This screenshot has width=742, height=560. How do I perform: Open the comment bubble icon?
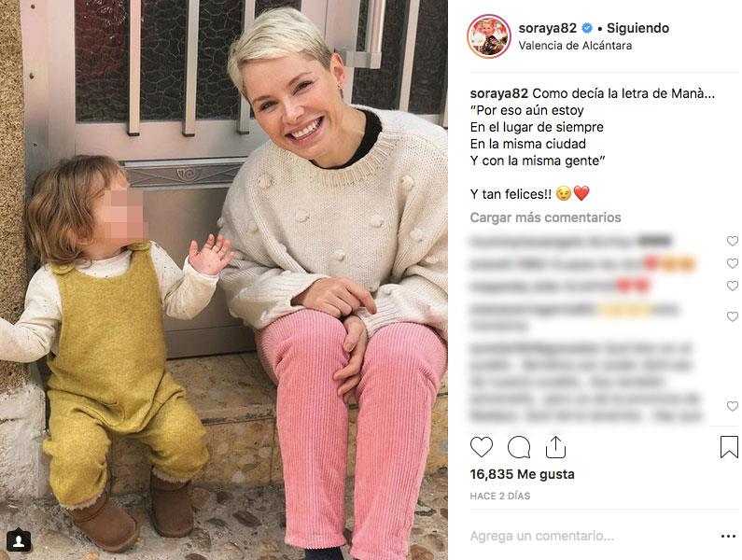pyautogui.click(x=519, y=447)
